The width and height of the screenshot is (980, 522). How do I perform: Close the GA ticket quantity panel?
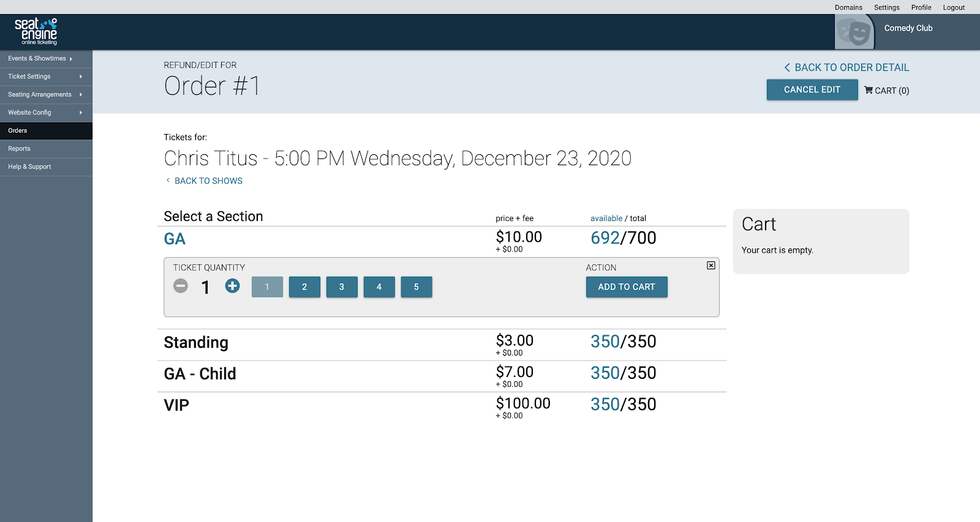(711, 266)
